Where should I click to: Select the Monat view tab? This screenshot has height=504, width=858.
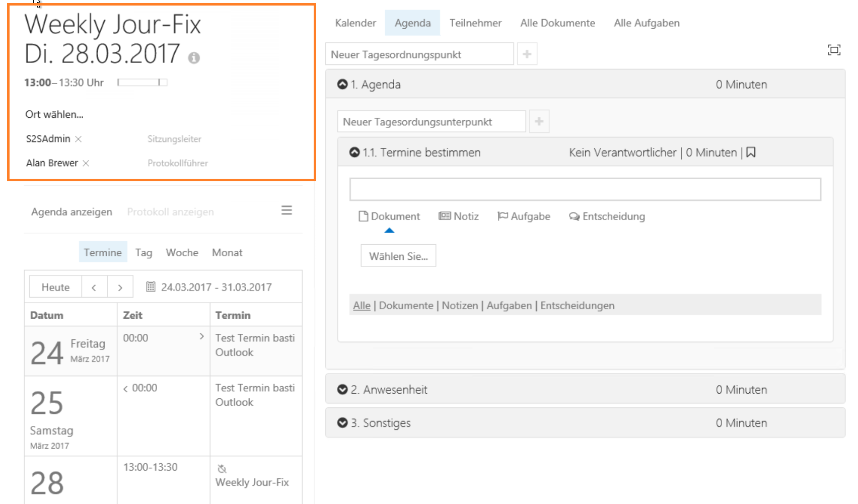[x=227, y=252]
